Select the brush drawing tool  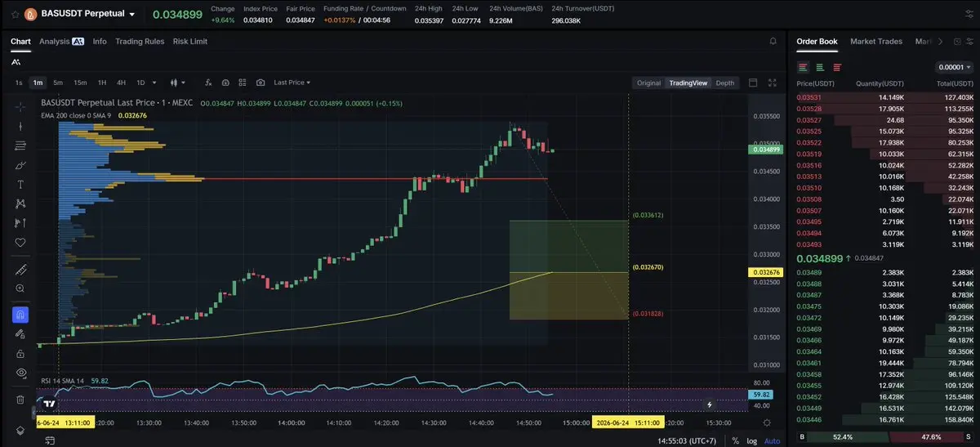(x=20, y=165)
